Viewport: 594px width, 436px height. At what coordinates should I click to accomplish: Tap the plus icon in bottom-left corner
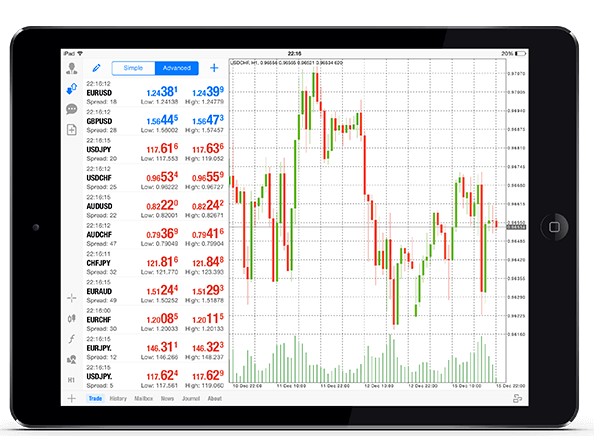coord(72,398)
